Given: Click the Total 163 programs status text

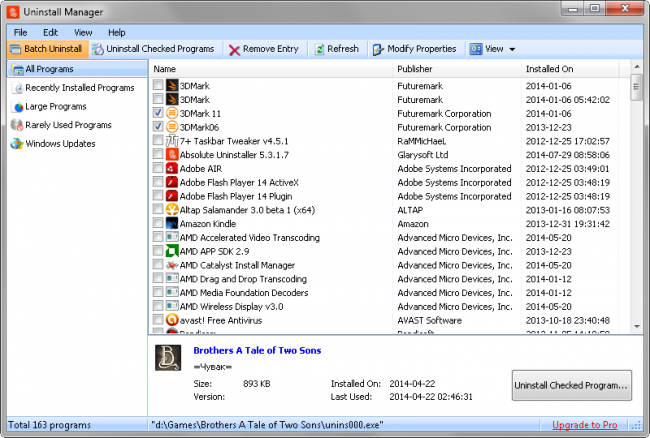Looking at the screenshot, I should (49, 425).
